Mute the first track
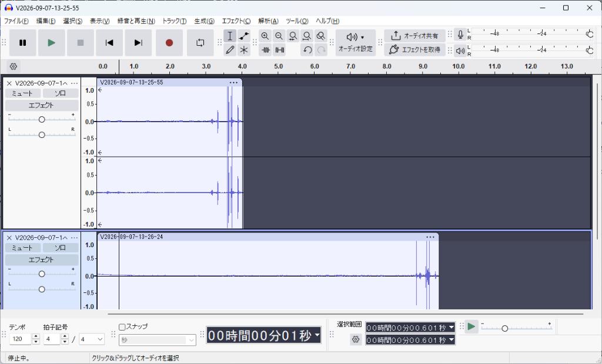602x364 pixels. (x=23, y=93)
